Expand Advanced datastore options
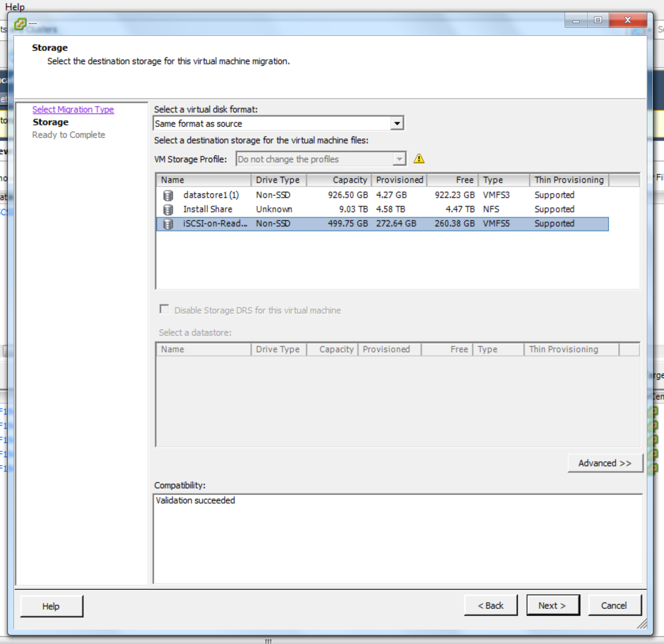 click(605, 463)
